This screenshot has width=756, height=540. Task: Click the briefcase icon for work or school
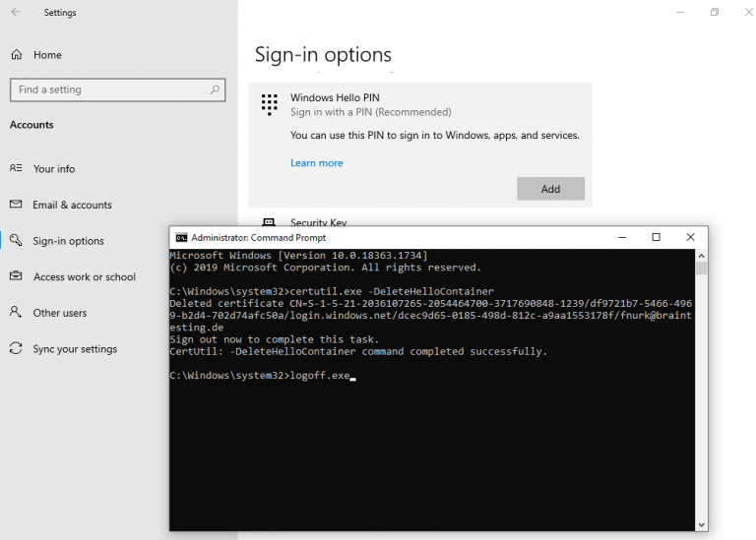click(x=16, y=276)
